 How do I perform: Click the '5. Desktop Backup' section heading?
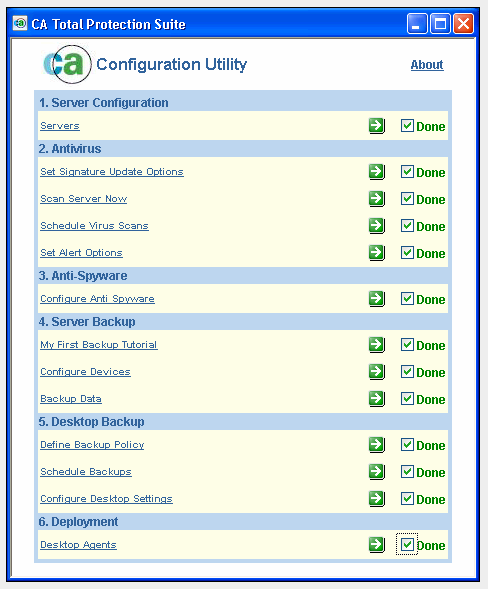(91, 422)
